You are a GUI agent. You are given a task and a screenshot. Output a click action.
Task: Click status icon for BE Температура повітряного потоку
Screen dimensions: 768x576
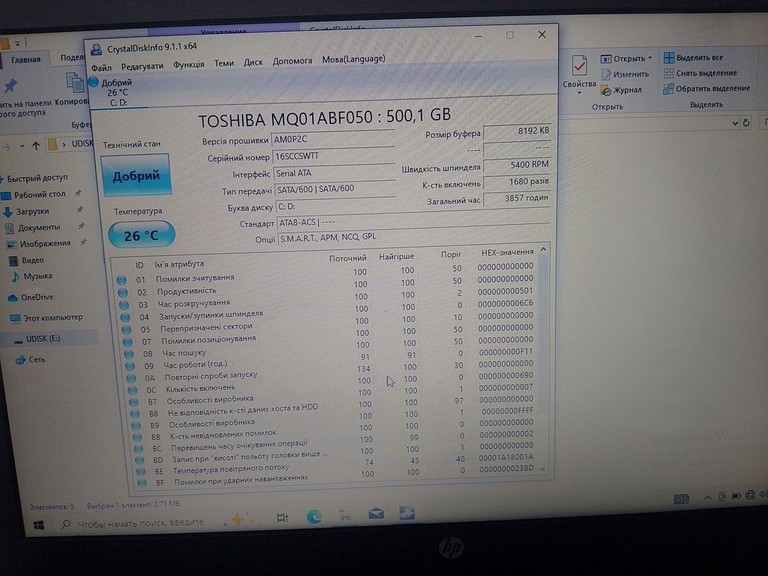[x=141, y=472]
